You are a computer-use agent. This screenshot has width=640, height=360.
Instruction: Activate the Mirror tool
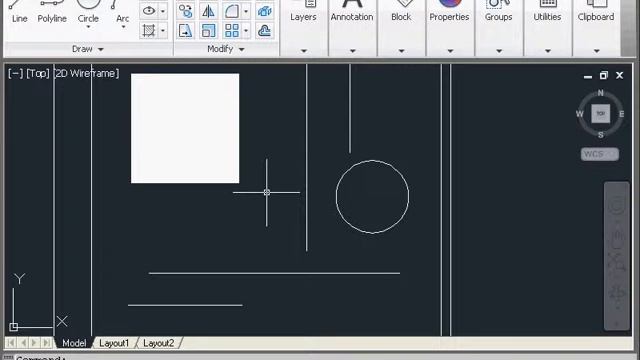209,11
